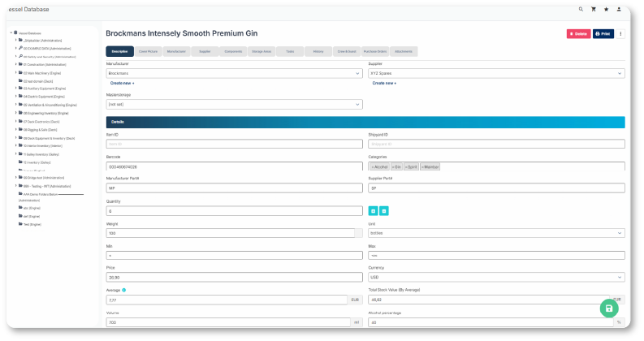This screenshot has height=341, width=644.
Task: Click the green floating save button
Action: click(x=609, y=309)
